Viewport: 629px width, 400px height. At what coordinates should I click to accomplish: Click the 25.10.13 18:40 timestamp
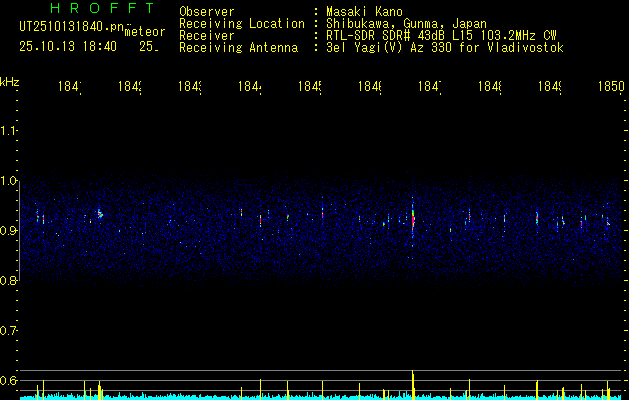(x=68, y=46)
